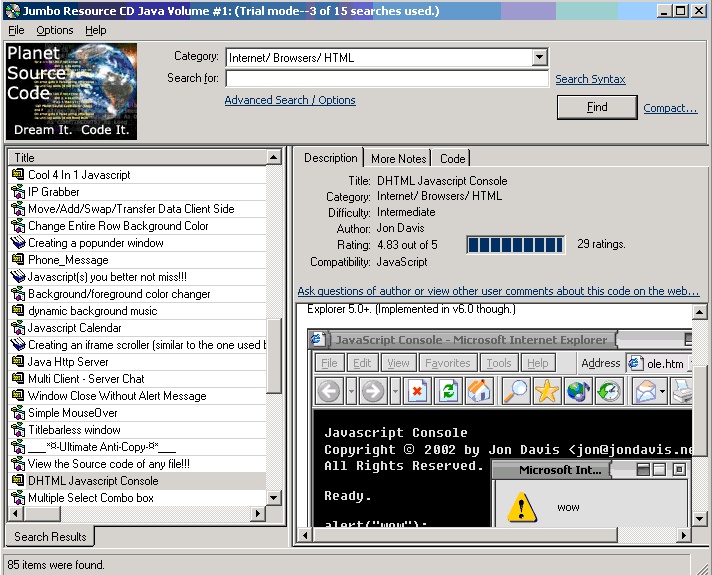Click the results list scroll-down arrow
This screenshot has width=712, height=575.
[x=273, y=498]
